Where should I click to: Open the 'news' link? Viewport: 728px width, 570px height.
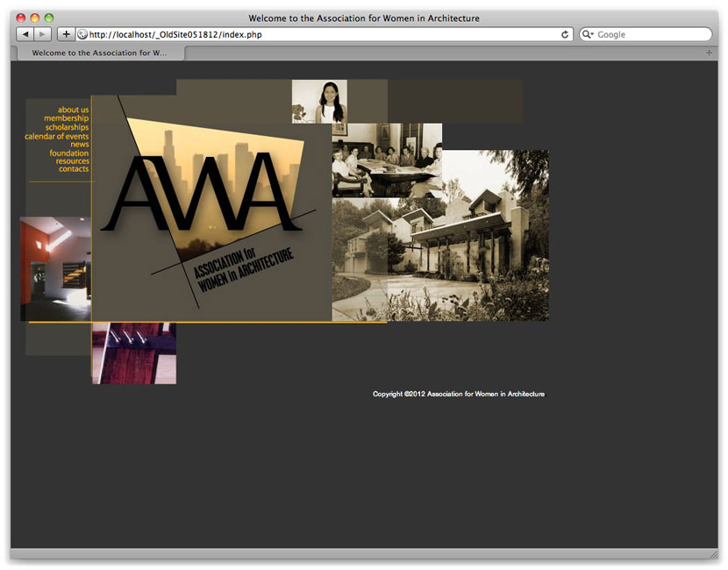[x=80, y=145]
